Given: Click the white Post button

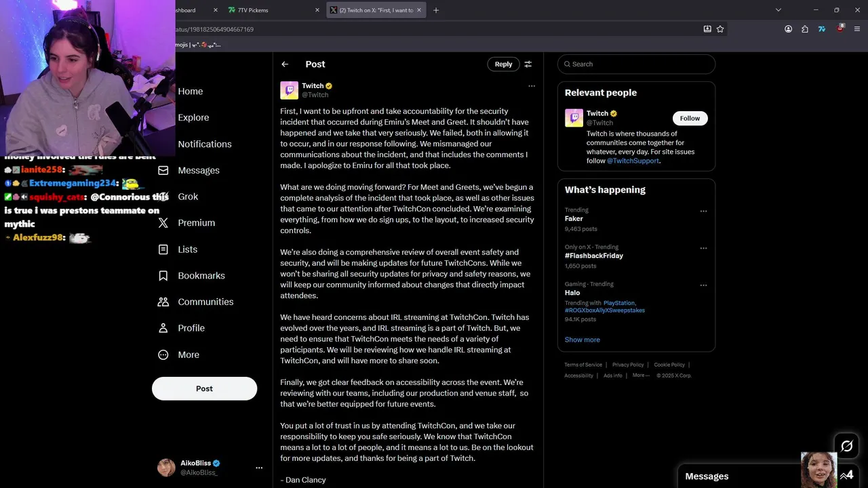Looking at the screenshot, I should pyautogui.click(x=204, y=388).
